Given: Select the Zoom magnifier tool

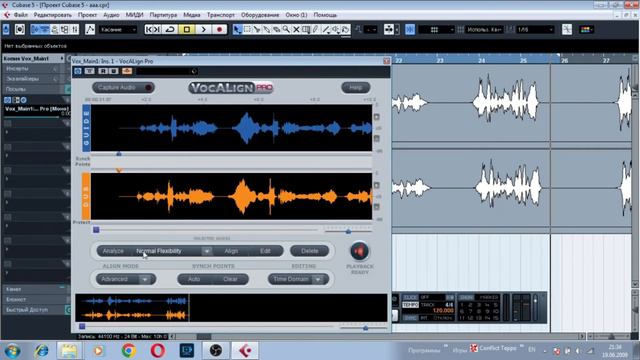Looking at the screenshot, I should pos(286,29).
